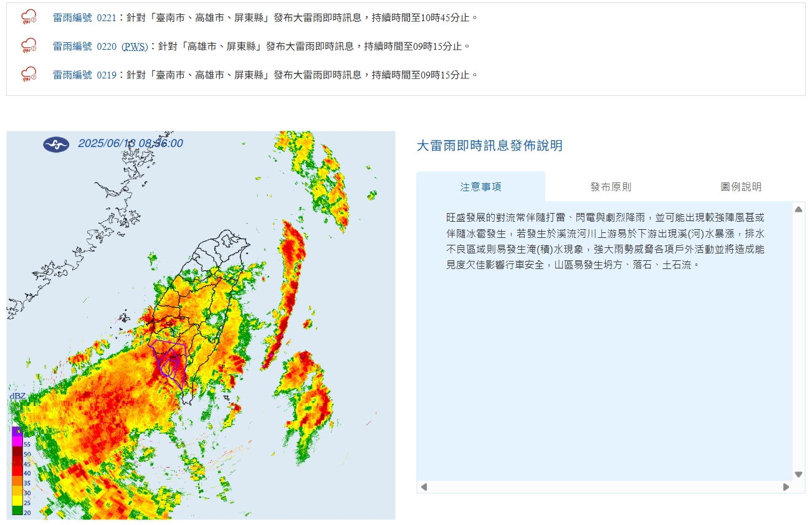
Task: Click the notes paragraph starting 旺盛發展的對流
Action: 604,241
